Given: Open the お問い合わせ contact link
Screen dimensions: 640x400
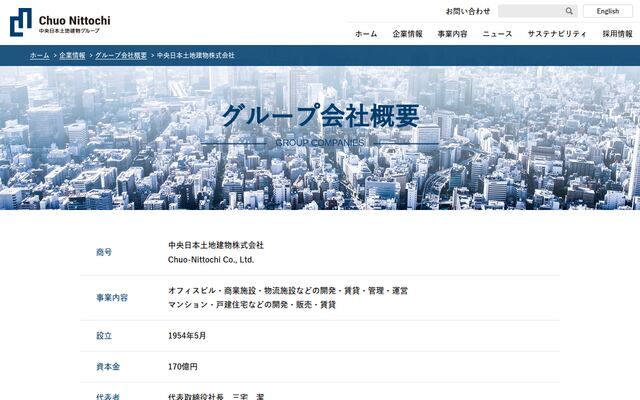Looking at the screenshot, I should (468, 11).
